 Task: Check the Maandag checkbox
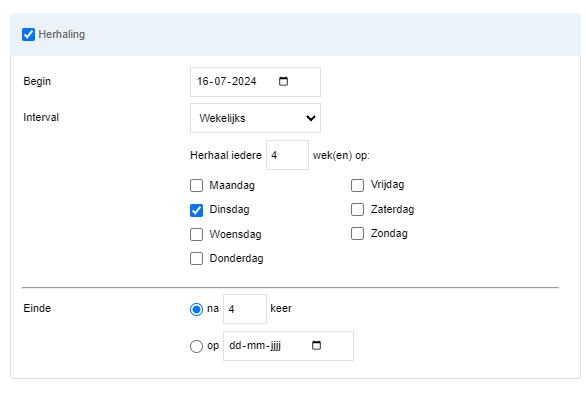197,185
